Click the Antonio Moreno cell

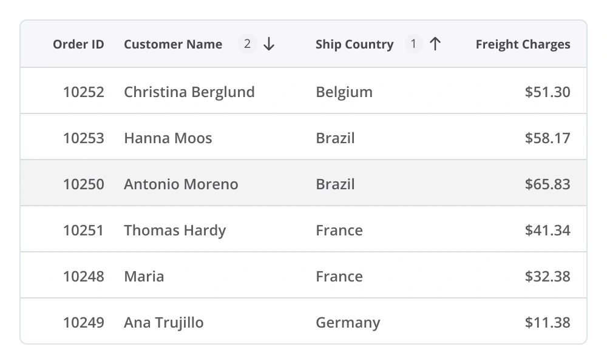181,184
